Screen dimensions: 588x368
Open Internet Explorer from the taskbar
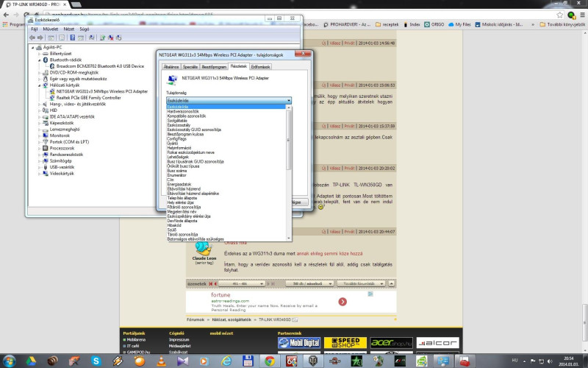click(x=226, y=361)
